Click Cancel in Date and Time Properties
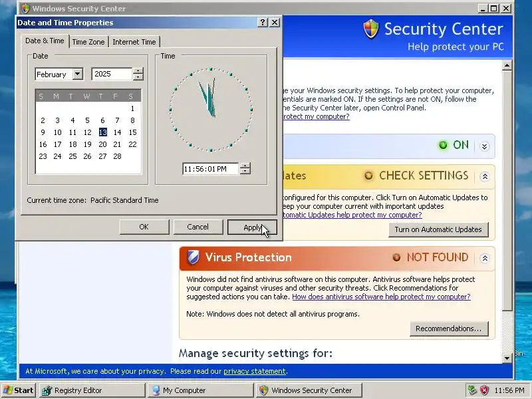This screenshot has height=399, width=532. [198, 227]
